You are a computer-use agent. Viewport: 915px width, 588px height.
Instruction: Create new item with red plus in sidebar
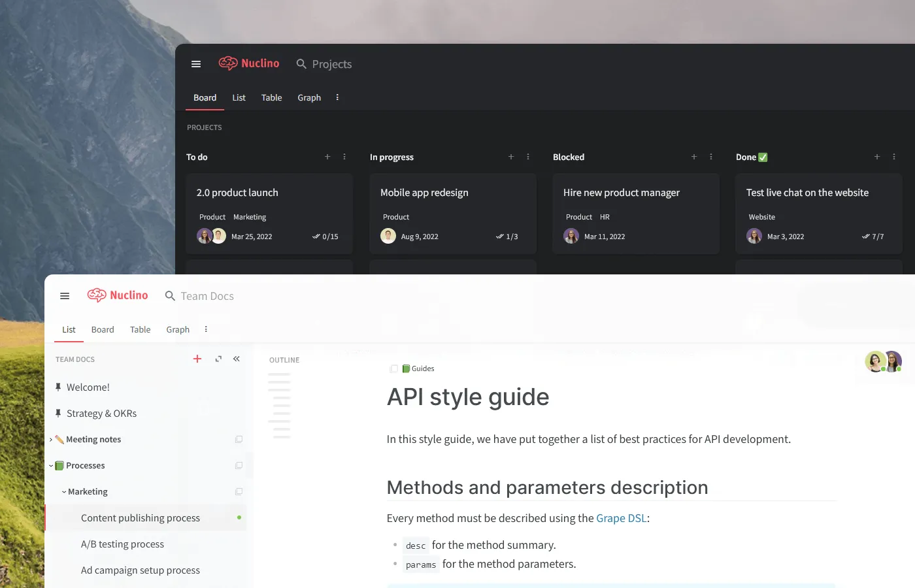197,359
